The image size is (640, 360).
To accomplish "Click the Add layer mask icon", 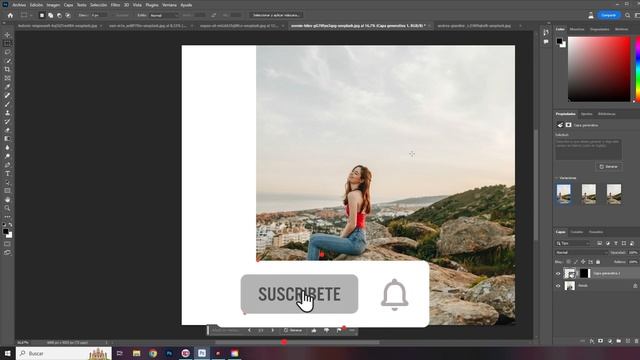I will pos(600,341).
